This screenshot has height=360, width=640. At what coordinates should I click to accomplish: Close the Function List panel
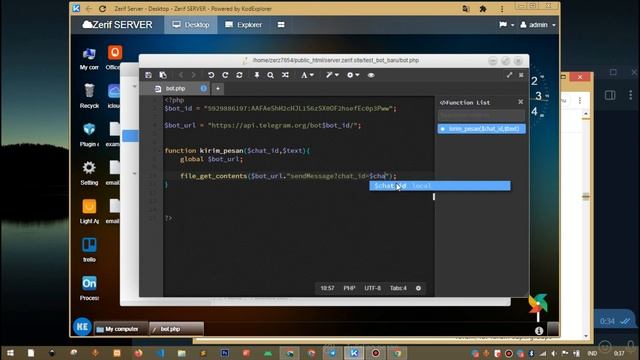(520, 102)
